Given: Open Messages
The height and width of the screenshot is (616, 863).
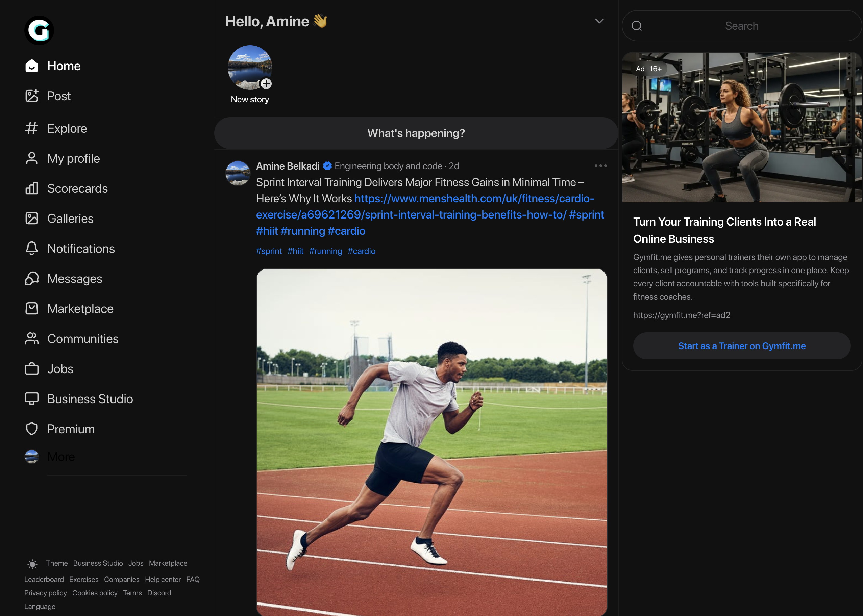Looking at the screenshot, I should (x=74, y=279).
